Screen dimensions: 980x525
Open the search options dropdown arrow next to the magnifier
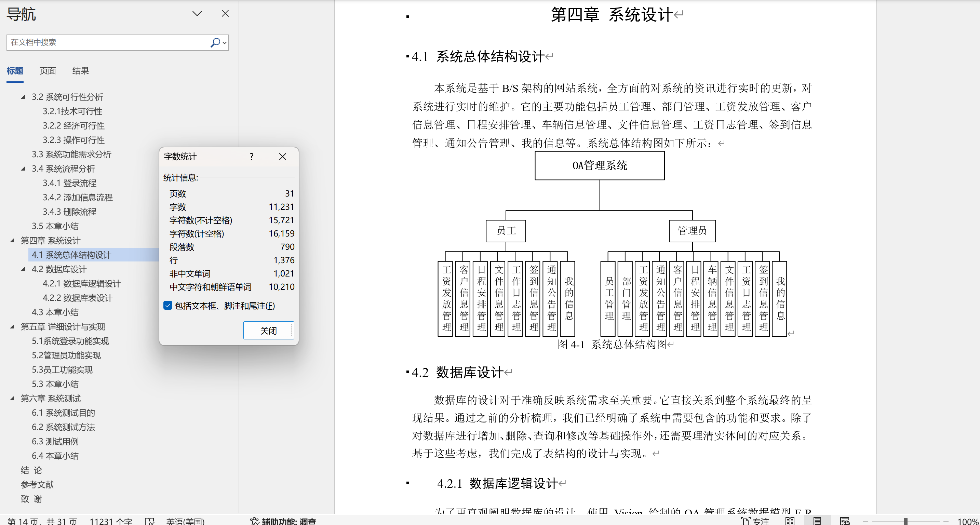click(225, 43)
